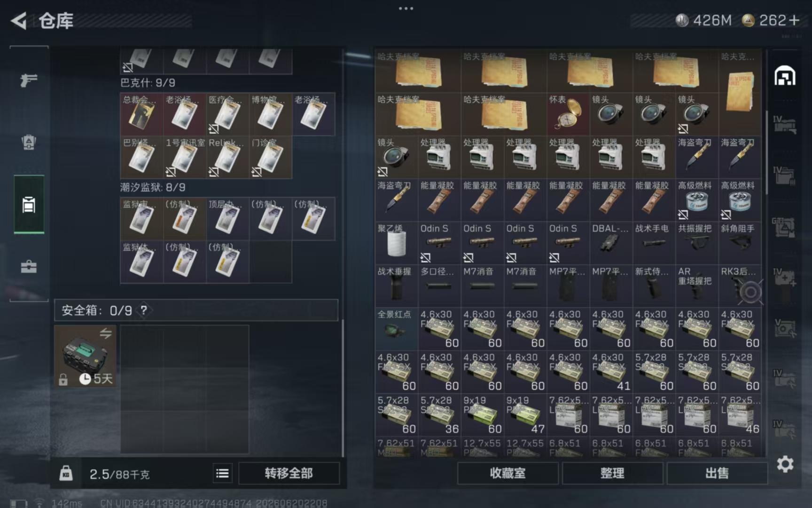Pick the 5.7x28 ammo stack of 36
Image resolution: width=812 pixels, height=508 pixels.
click(x=439, y=415)
